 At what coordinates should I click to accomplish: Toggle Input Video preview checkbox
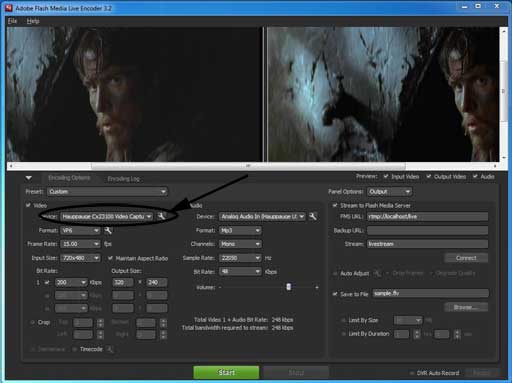coord(386,176)
